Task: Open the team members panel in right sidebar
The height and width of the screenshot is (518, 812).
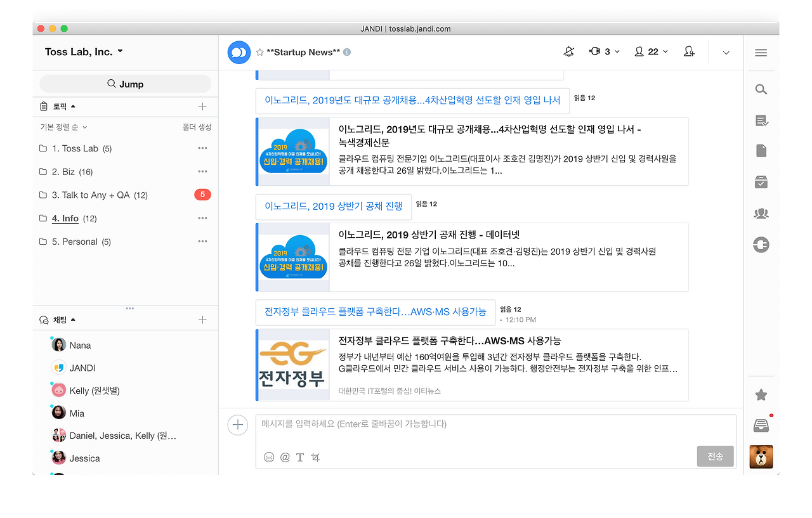Action: [x=761, y=213]
